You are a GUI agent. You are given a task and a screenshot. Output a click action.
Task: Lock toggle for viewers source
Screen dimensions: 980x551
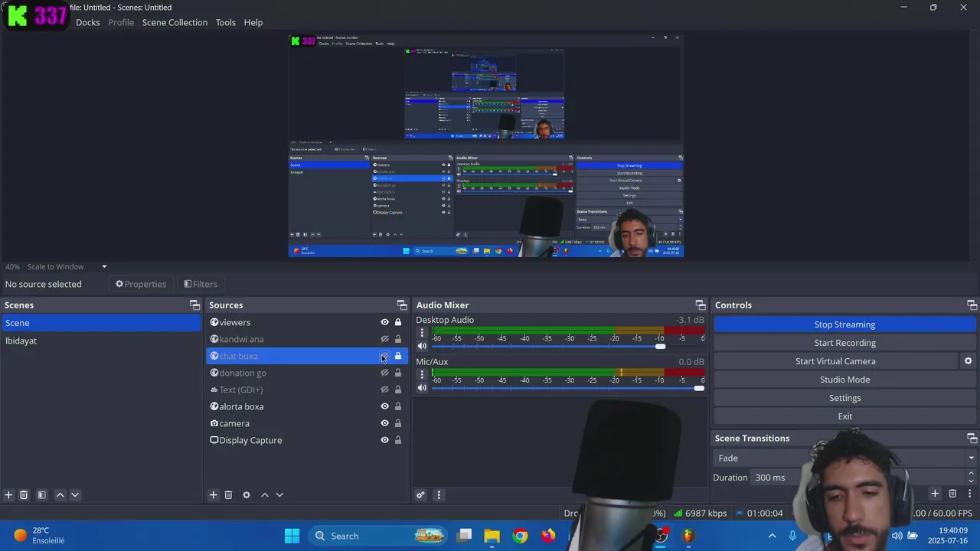(398, 322)
